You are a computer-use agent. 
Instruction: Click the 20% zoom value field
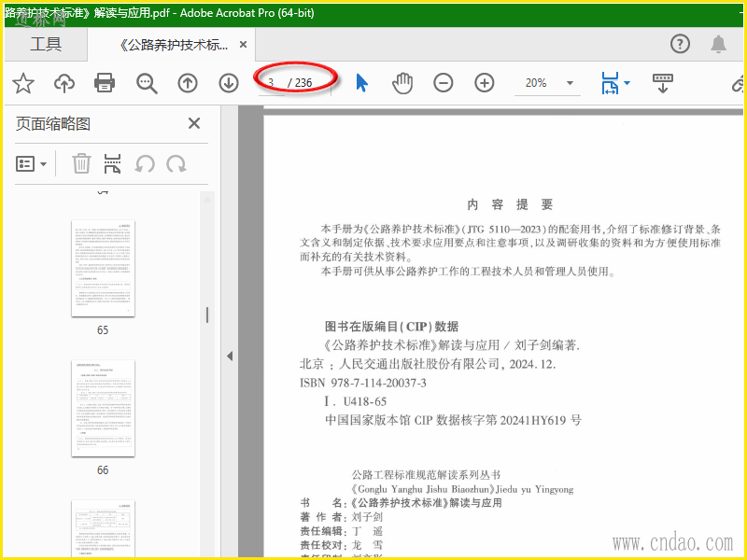536,83
